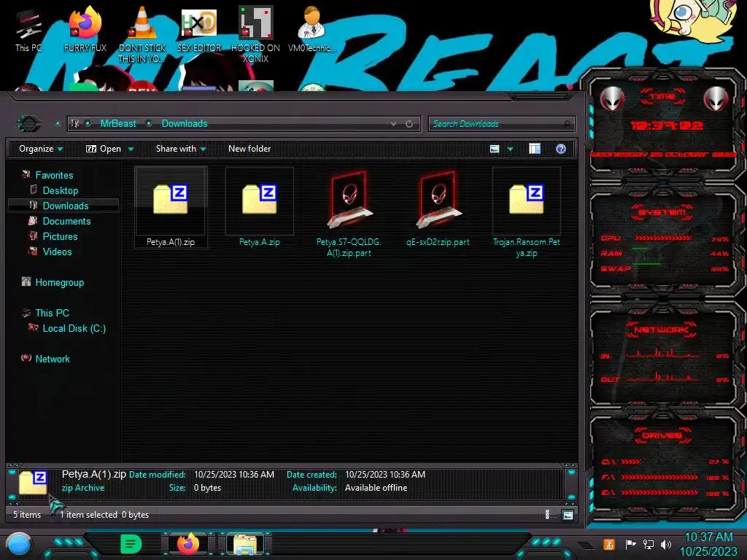Click the right alien head on Time gadget
The height and width of the screenshot is (560, 747).
point(716,98)
